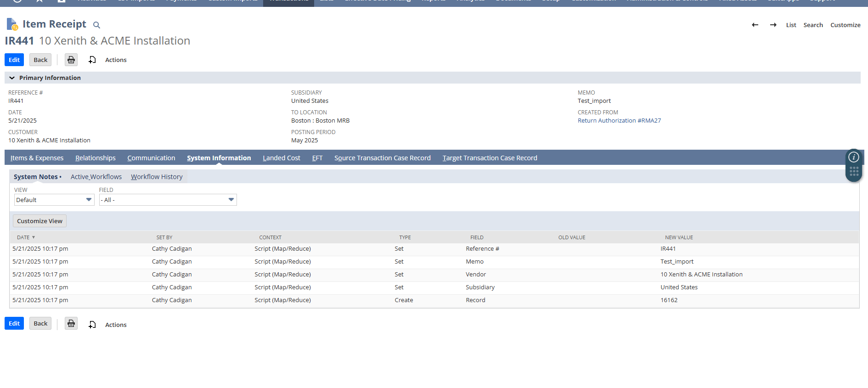Go to next record with right arrow
The width and height of the screenshot is (868, 388).
point(773,25)
